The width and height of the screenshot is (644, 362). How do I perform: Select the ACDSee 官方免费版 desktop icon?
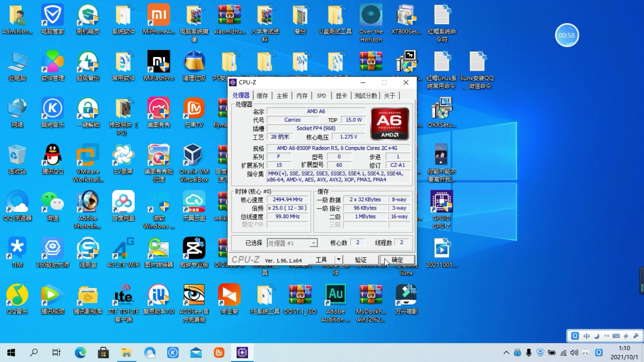(194, 303)
